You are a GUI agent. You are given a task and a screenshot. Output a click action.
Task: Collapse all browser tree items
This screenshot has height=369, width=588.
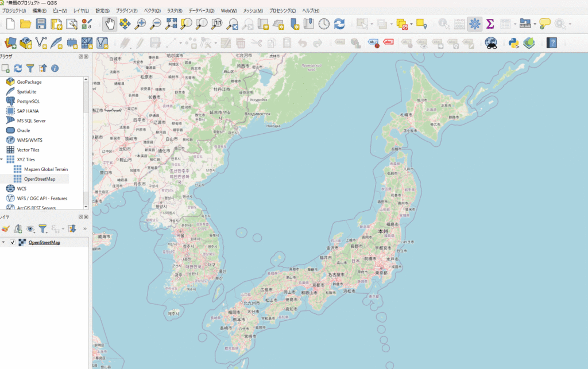42,68
